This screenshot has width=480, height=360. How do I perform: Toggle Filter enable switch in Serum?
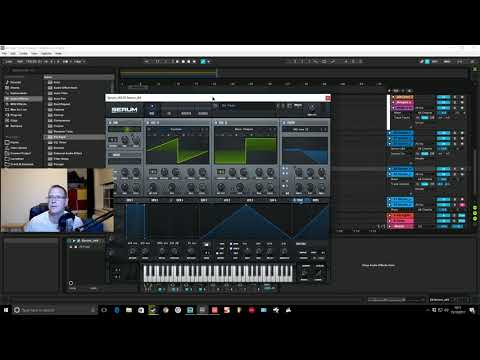click(284, 123)
